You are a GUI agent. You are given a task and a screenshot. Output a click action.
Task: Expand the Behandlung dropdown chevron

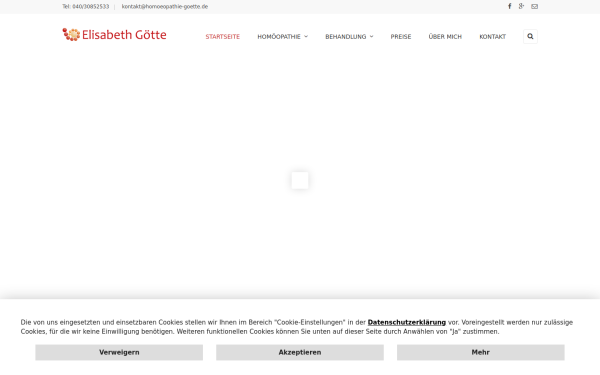click(372, 36)
